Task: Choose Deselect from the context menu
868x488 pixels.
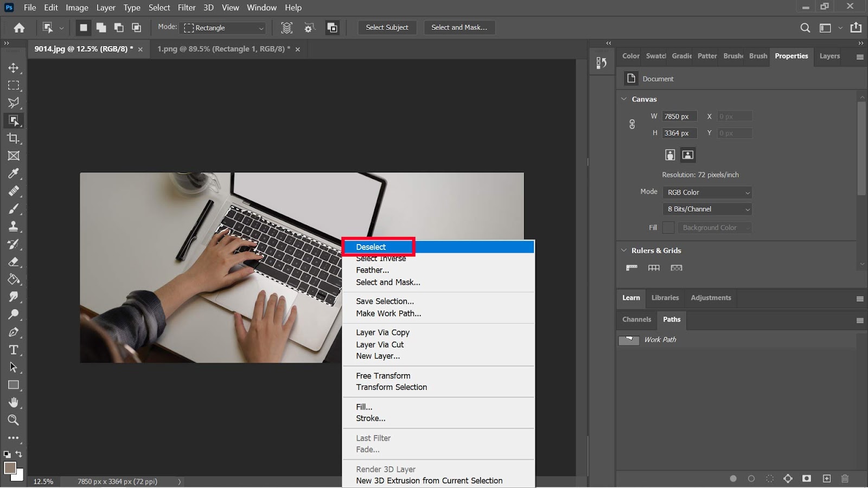Action: (x=371, y=247)
